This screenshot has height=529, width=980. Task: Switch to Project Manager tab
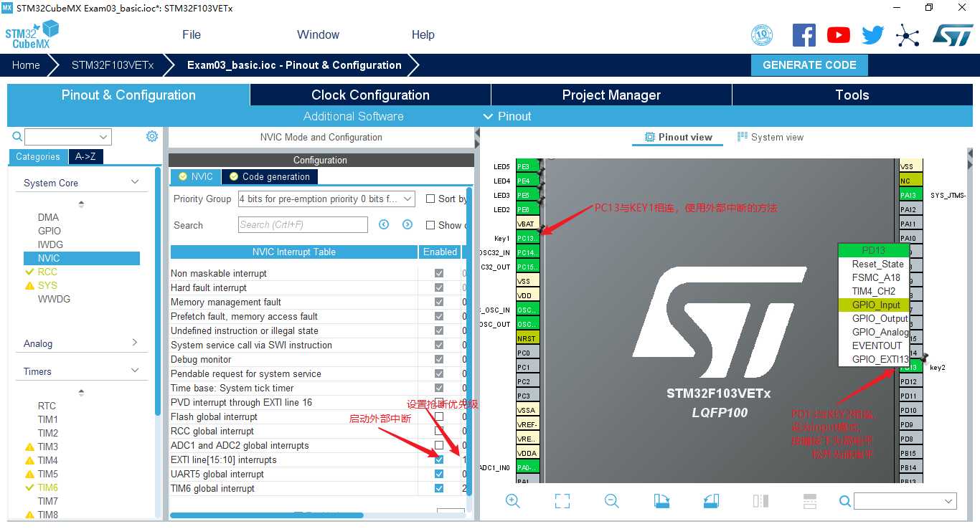(611, 95)
